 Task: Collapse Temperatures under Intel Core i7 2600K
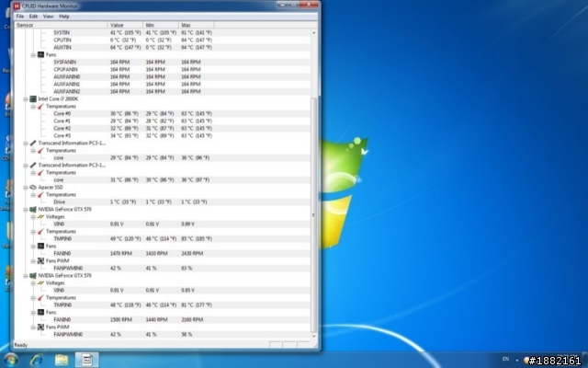pos(33,107)
